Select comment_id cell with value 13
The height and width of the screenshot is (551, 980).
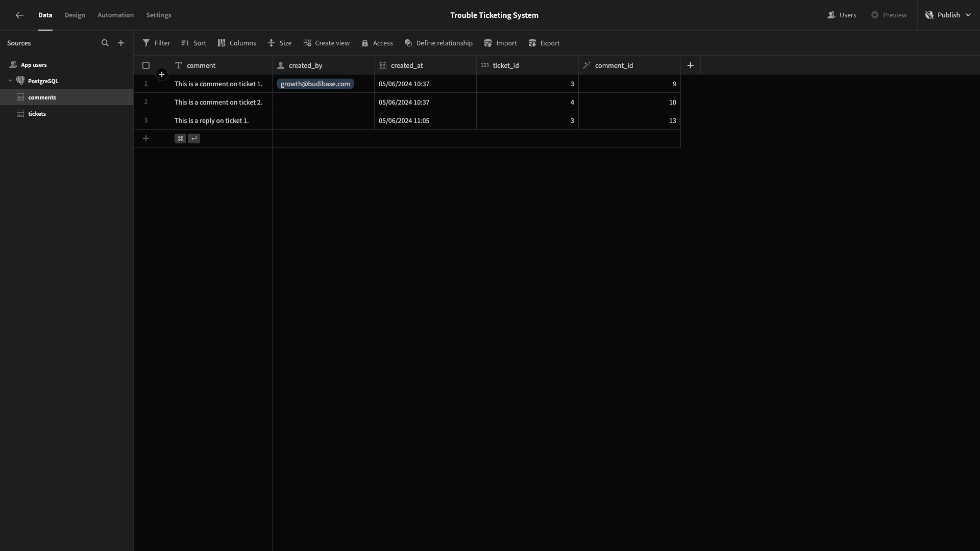coord(629,120)
